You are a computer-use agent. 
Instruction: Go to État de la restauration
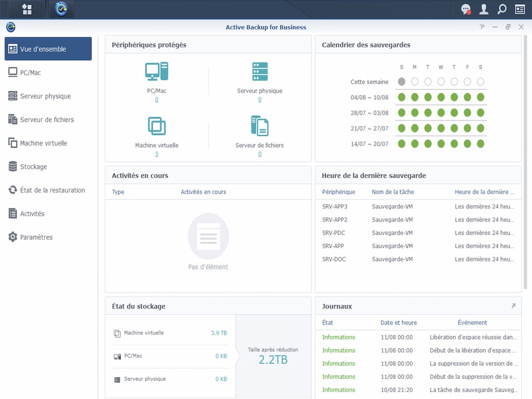pos(52,190)
